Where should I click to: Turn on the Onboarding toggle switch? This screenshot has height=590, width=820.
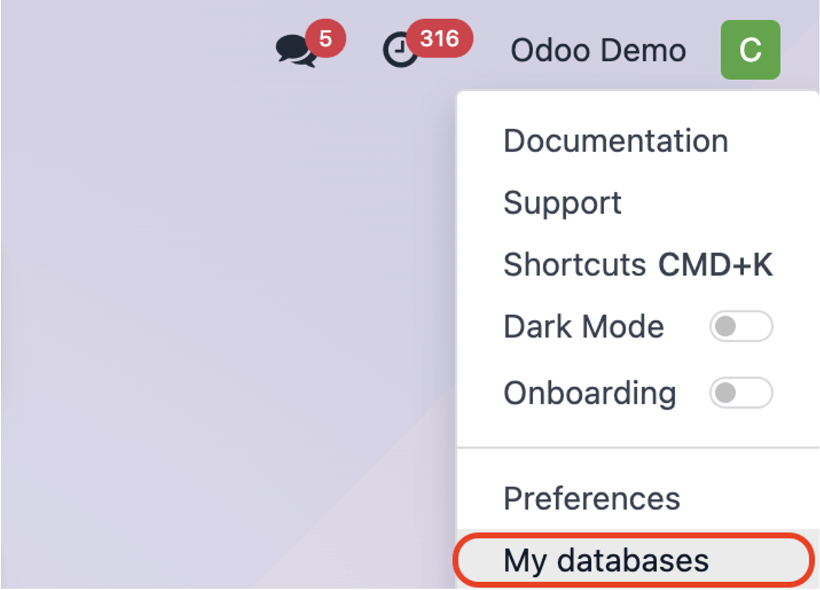pos(741,393)
